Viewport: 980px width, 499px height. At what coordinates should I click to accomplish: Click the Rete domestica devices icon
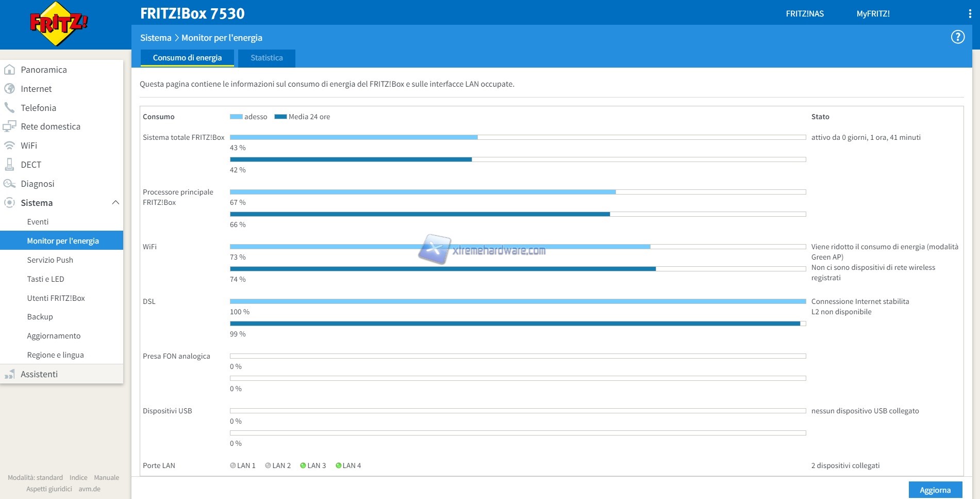[x=9, y=126]
